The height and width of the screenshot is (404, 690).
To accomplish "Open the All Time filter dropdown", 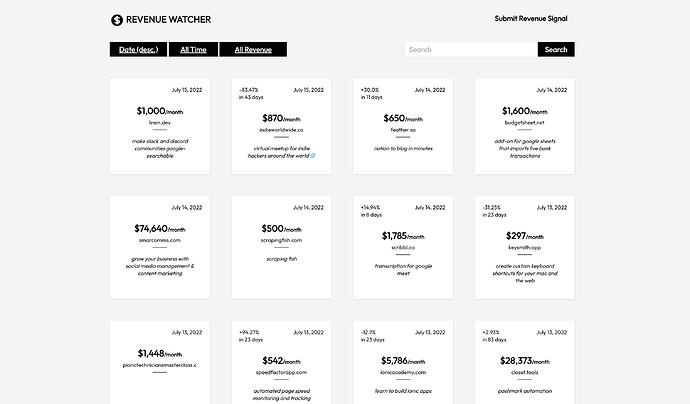I will point(194,49).
